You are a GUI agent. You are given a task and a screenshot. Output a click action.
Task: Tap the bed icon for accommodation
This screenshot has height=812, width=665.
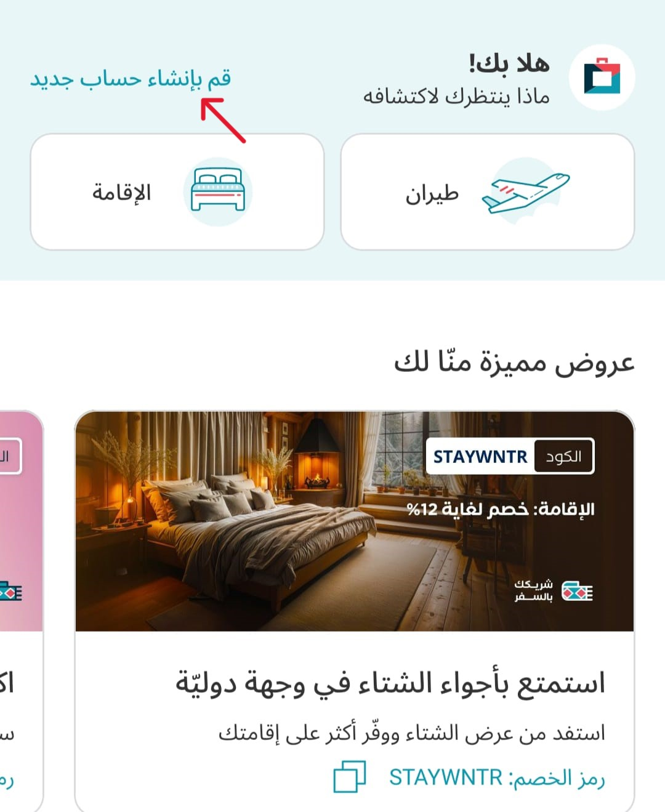[218, 191]
